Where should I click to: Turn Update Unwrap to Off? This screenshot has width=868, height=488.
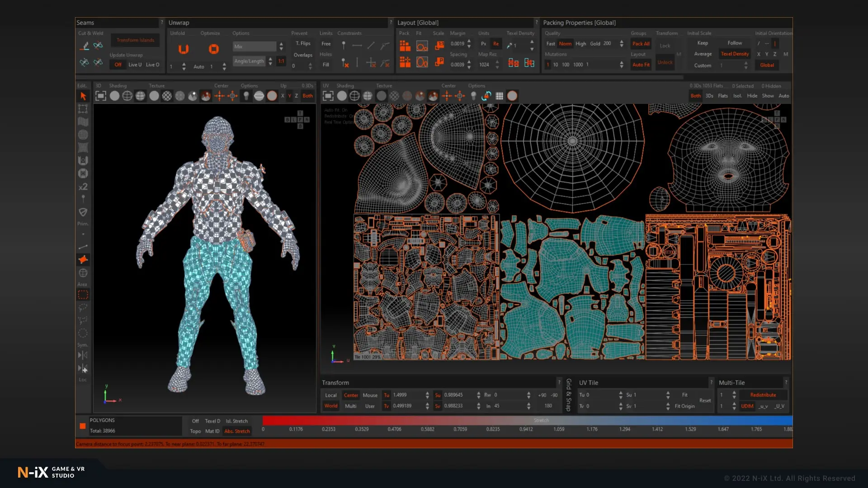(118, 65)
